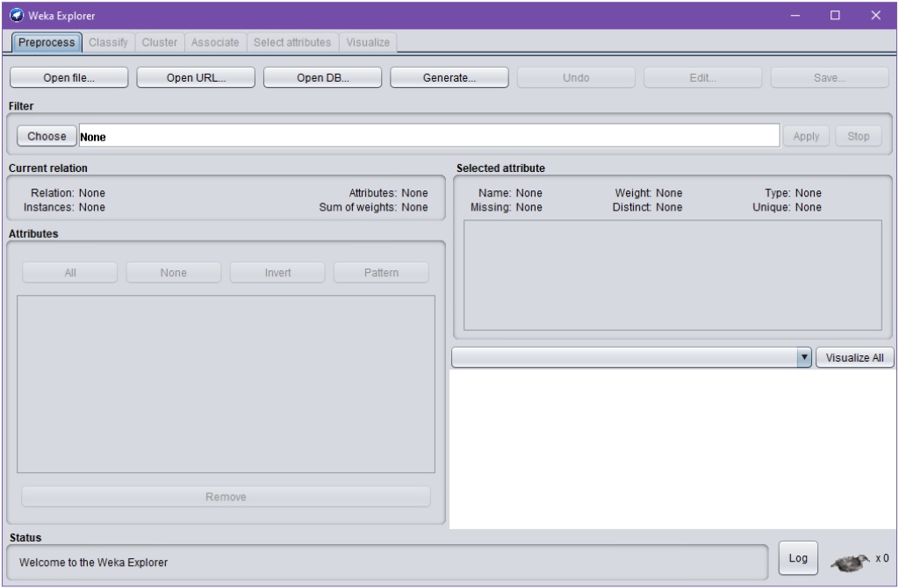
Task: Select all attributes with All
Action: tap(68, 271)
